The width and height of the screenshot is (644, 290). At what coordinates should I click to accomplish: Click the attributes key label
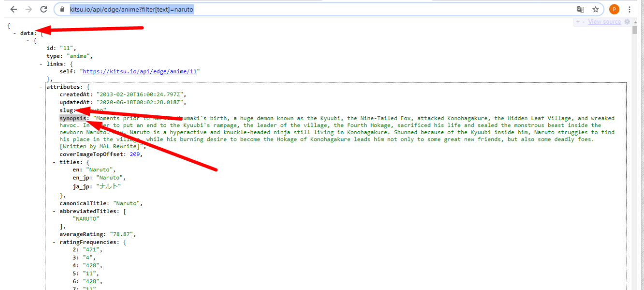[63, 87]
